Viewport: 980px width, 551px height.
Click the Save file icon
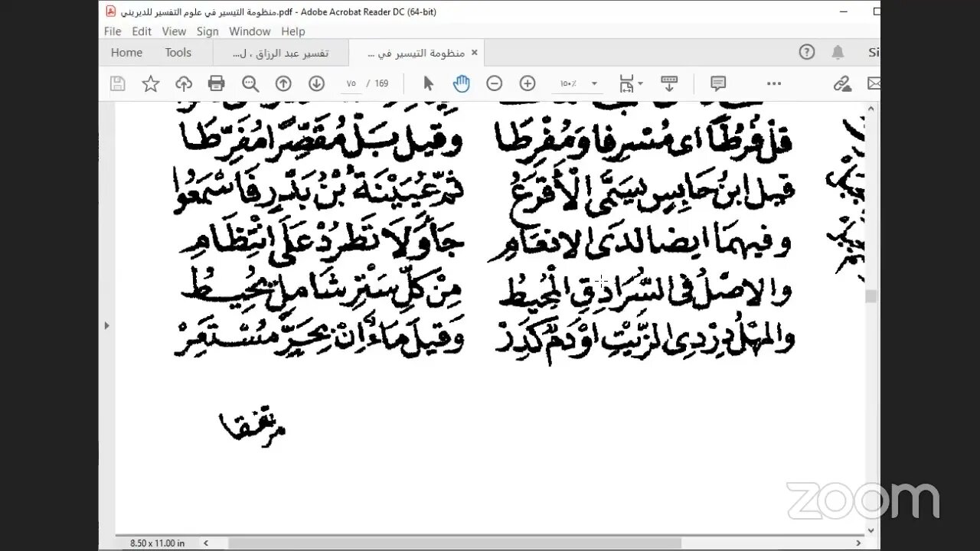click(x=117, y=83)
